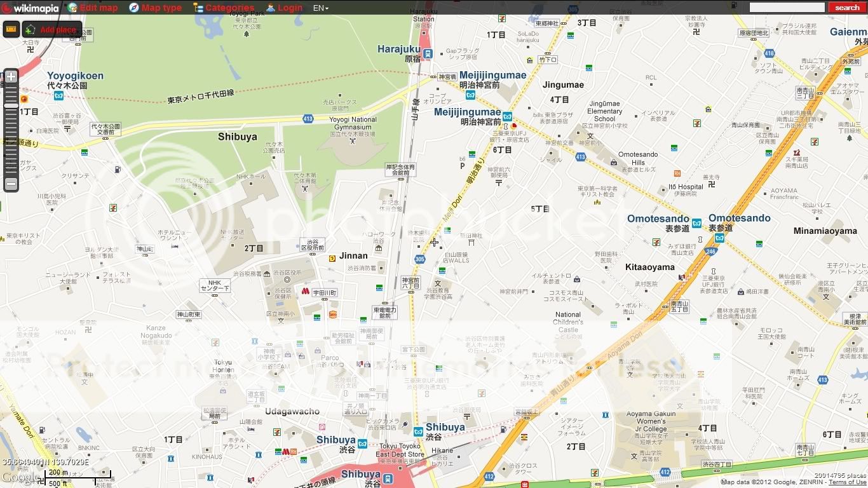Image resolution: width=868 pixels, height=488 pixels.
Task: Click the Yoyogikoen station name label
Action: [75, 76]
